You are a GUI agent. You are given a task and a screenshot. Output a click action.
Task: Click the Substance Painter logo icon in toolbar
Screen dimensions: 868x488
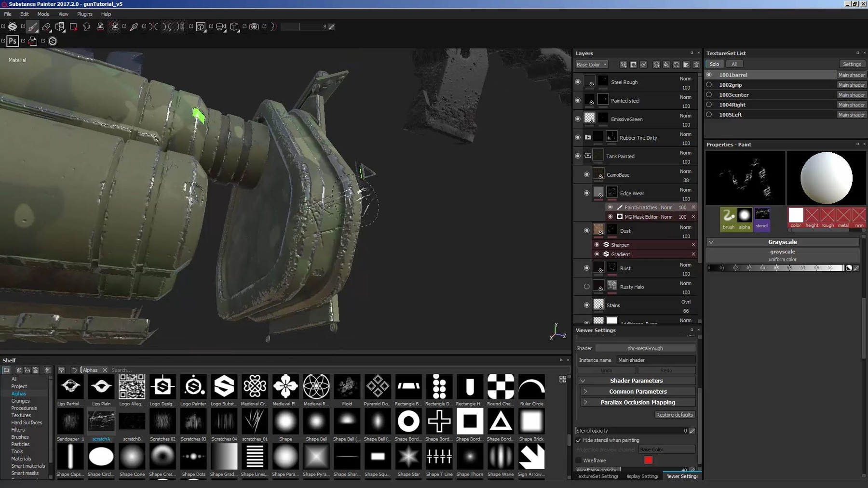coord(13,27)
